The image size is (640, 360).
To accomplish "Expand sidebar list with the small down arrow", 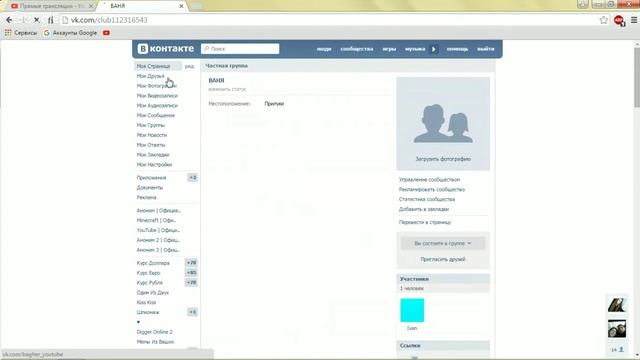I will coord(138,322).
